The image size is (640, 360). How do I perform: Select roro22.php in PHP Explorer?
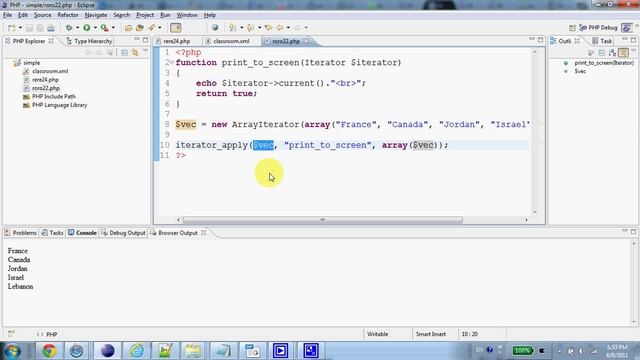coord(42,88)
